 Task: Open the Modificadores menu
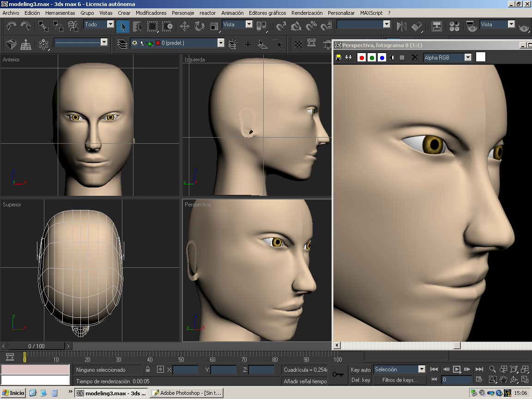click(151, 13)
